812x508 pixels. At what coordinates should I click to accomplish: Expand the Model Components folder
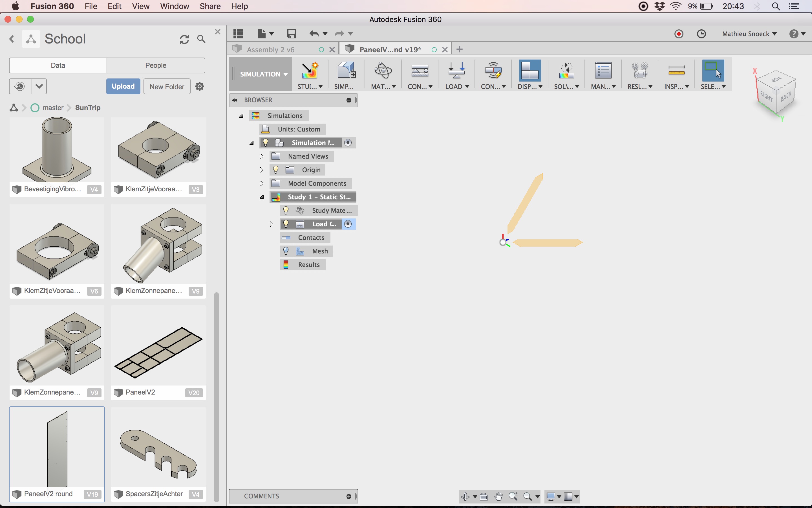261,183
